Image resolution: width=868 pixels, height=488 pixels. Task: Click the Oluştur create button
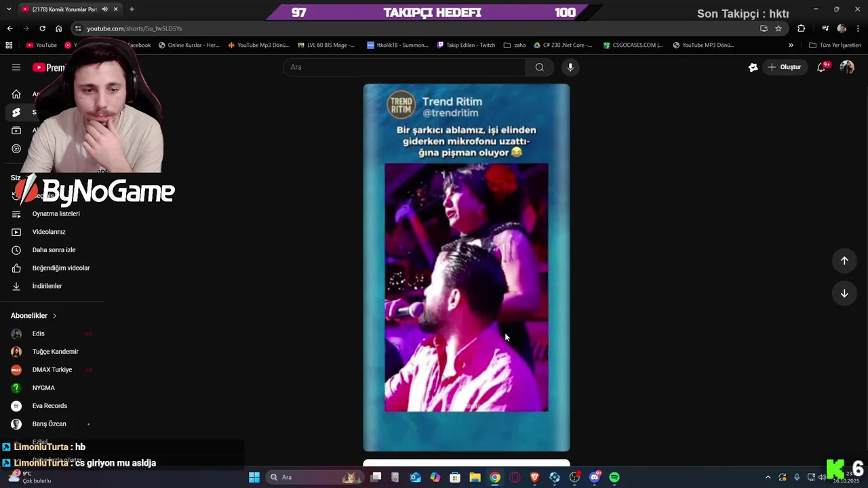pos(785,67)
